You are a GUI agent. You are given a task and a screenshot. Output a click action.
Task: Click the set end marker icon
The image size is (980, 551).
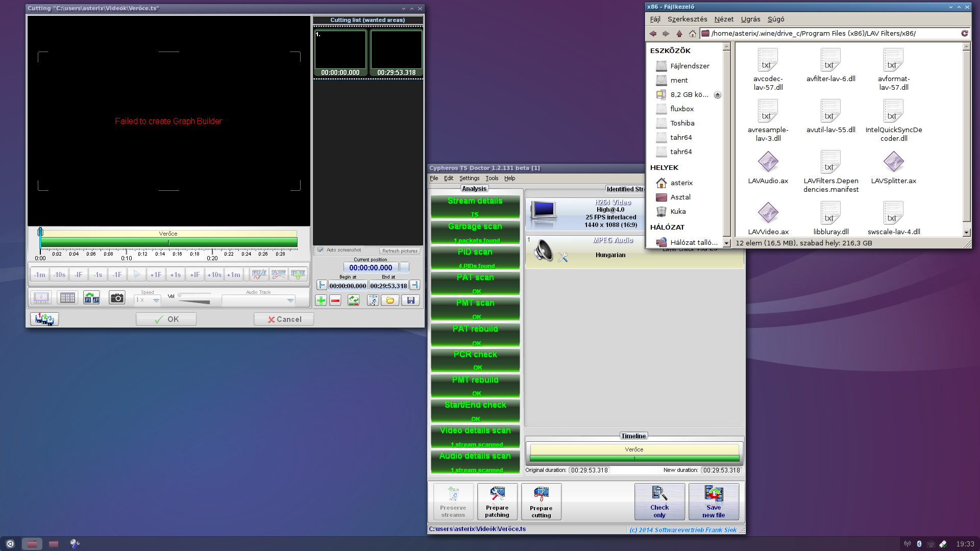(415, 285)
